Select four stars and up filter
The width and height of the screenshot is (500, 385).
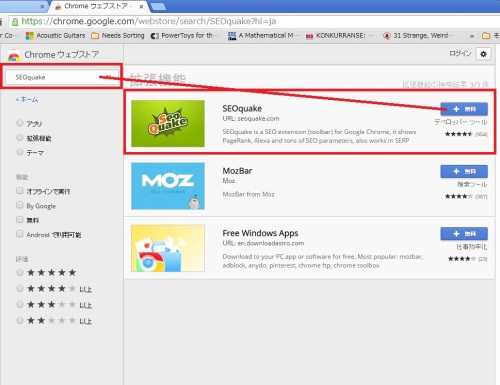tap(20, 288)
